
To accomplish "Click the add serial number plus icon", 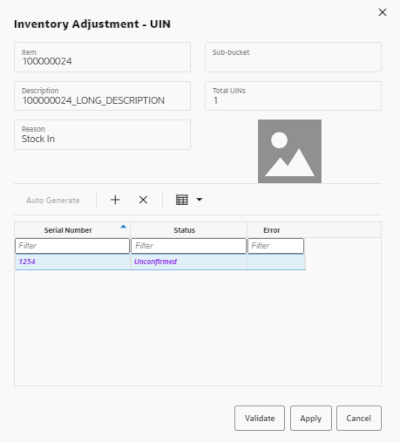I will point(115,200).
